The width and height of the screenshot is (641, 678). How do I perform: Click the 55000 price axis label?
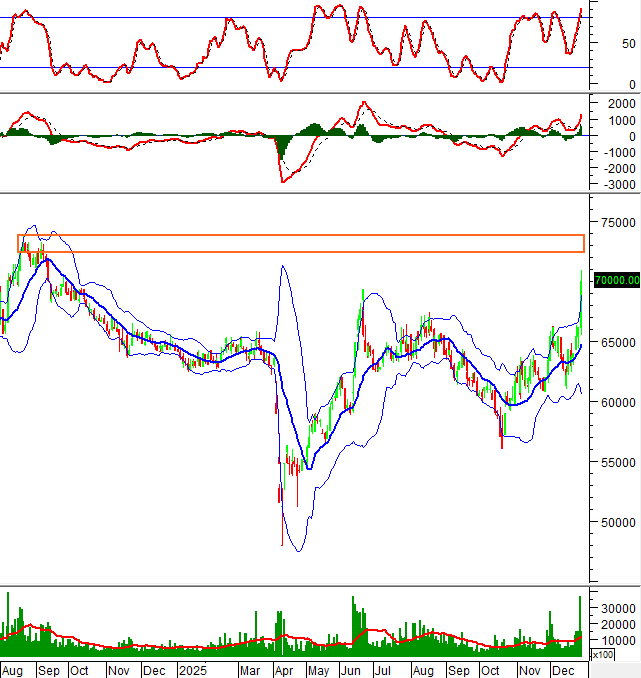pos(616,462)
